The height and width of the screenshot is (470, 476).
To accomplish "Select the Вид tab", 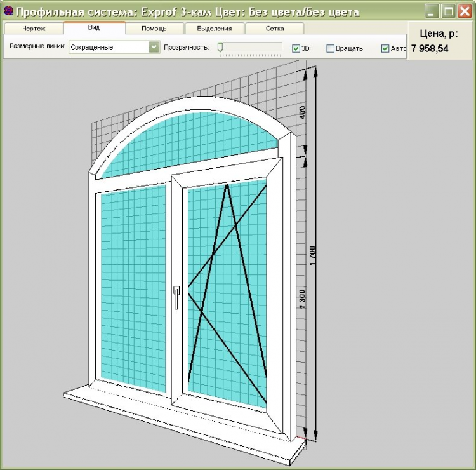I will tap(94, 28).
